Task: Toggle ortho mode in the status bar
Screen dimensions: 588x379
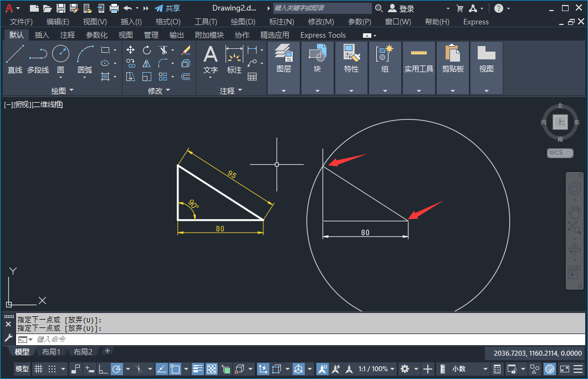Action: coord(103,369)
